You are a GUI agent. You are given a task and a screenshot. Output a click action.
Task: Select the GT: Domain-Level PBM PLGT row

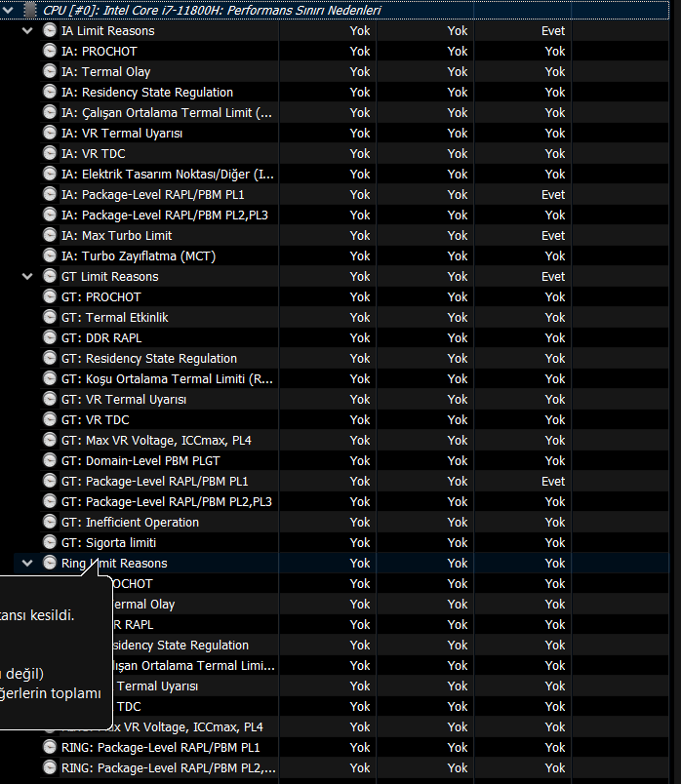(x=140, y=461)
